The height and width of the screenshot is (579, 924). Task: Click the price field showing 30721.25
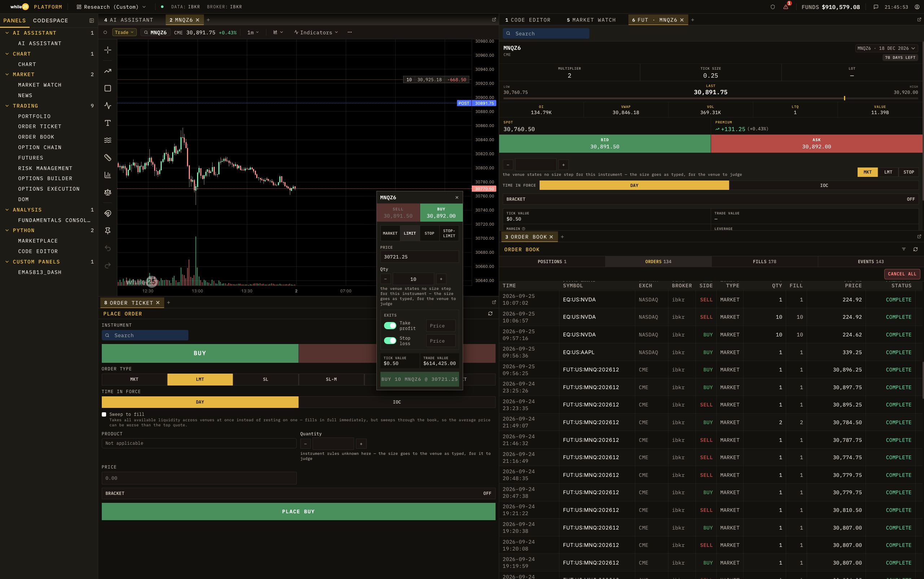coord(419,257)
